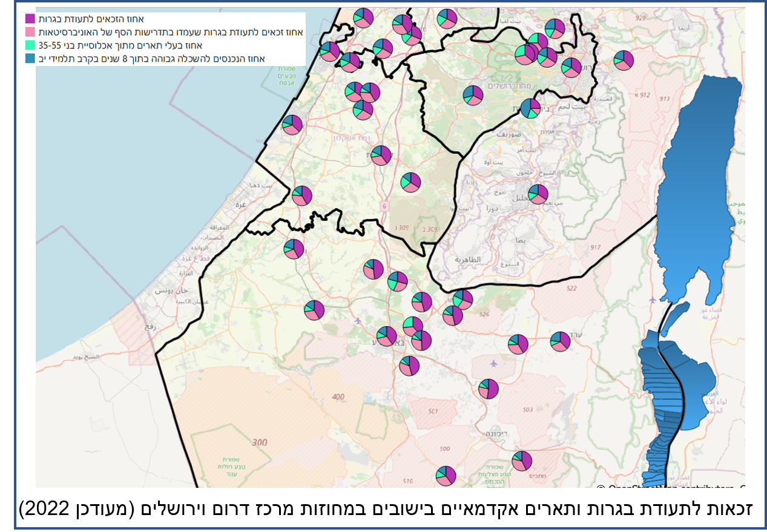Image resolution: width=767 pixels, height=532 pixels.
Task: Select the pie marker near מחוז ירושלים label
Action: pos(473,95)
